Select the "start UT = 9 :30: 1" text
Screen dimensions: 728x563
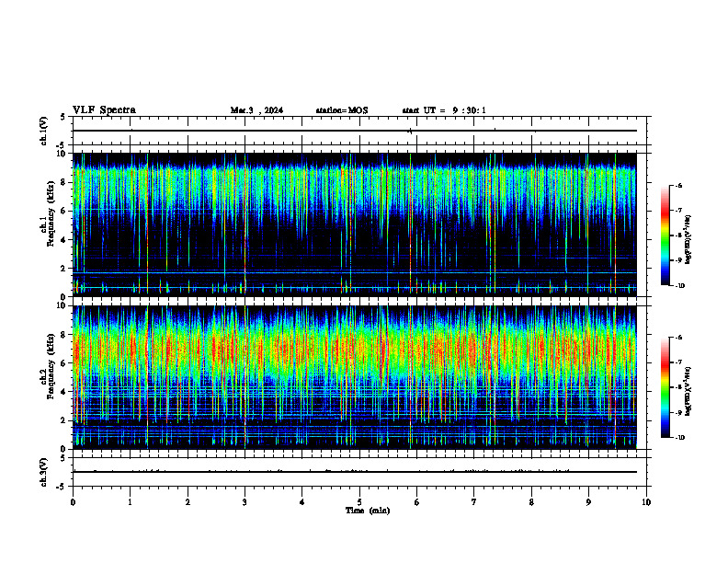444,110
